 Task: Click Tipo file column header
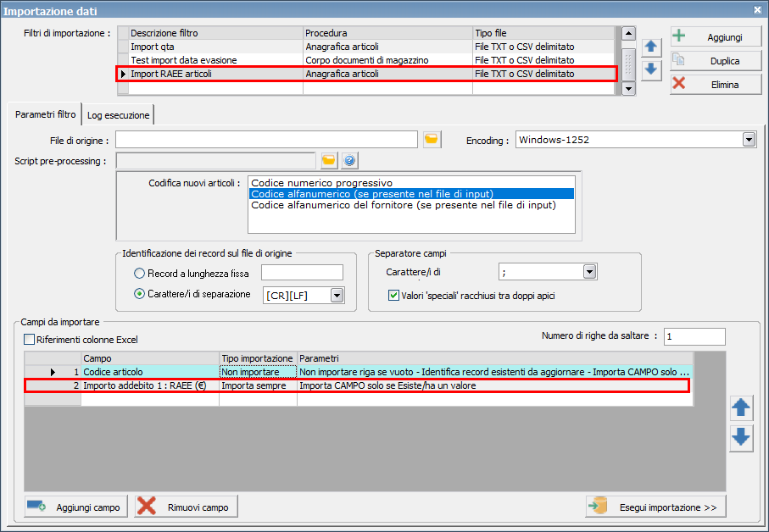[543, 33]
